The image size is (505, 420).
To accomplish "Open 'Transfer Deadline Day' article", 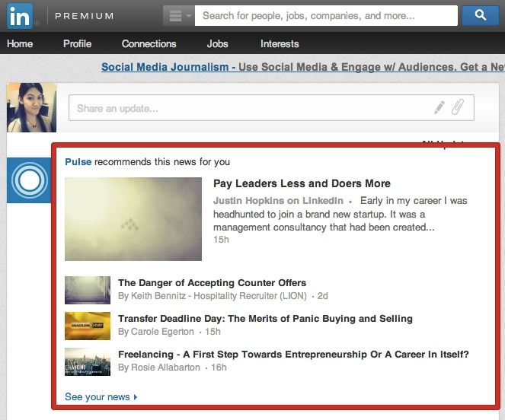I will click(x=265, y=318).
